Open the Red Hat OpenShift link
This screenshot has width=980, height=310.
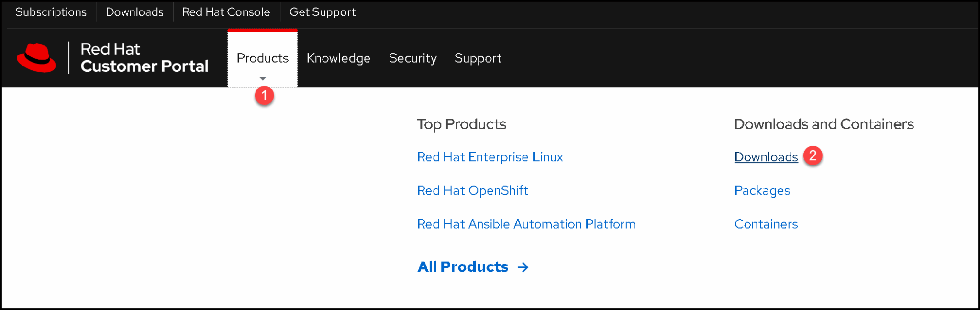472,190
